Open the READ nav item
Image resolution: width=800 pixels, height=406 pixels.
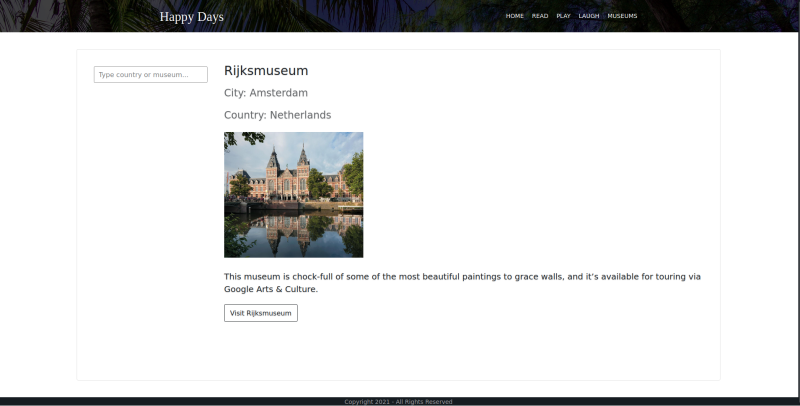[x=540, y=16]
